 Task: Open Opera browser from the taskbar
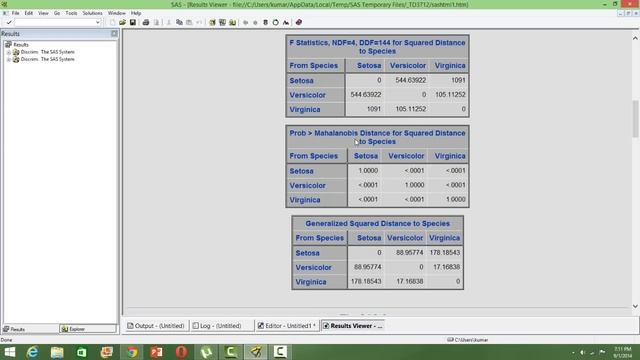pos(182,352)
